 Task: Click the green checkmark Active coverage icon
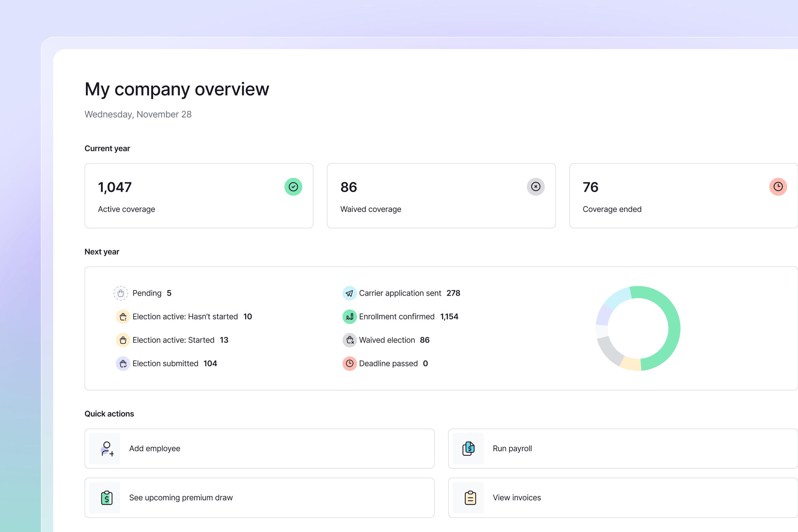point(293,187)
